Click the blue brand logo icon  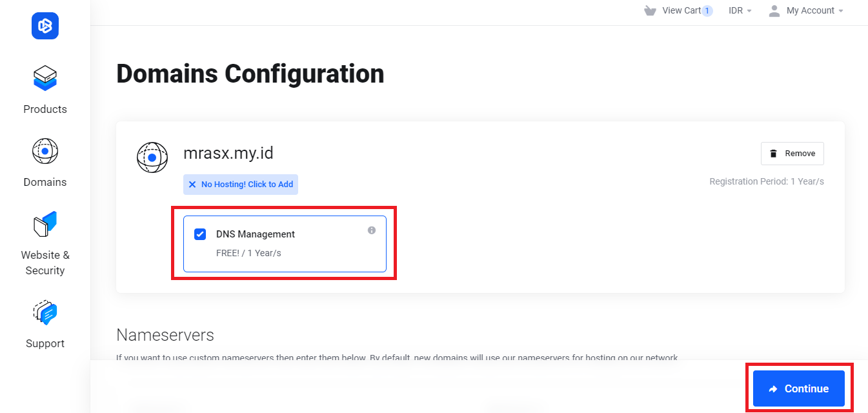click(45, 26)
